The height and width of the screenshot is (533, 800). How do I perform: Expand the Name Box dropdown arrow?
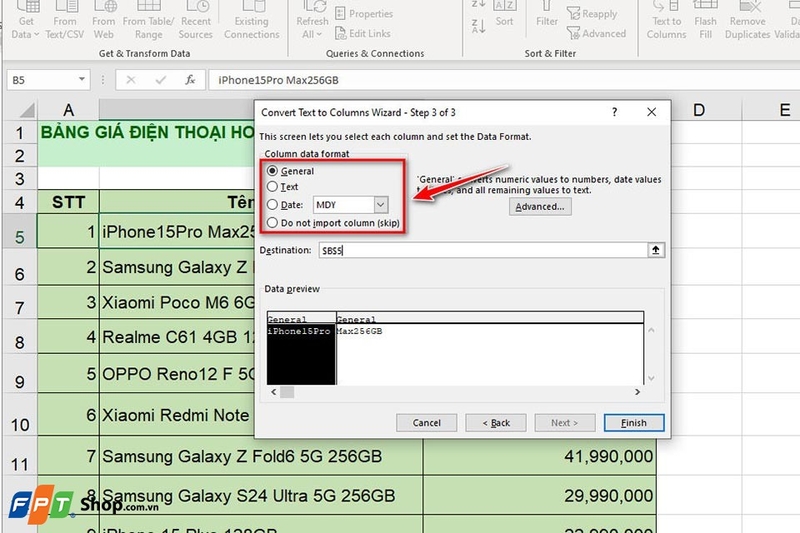click(82, 80)
